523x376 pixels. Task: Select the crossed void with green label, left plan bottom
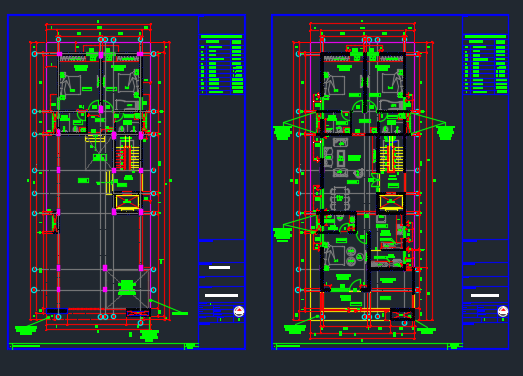(127, 289)
